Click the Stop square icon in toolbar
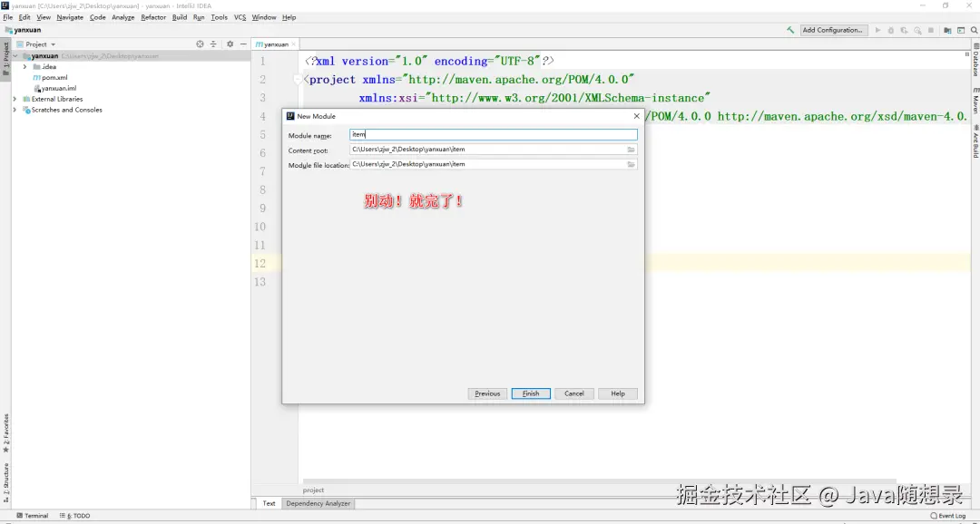Viewport: 980px width, 524px height. click(x=931, y=30)
